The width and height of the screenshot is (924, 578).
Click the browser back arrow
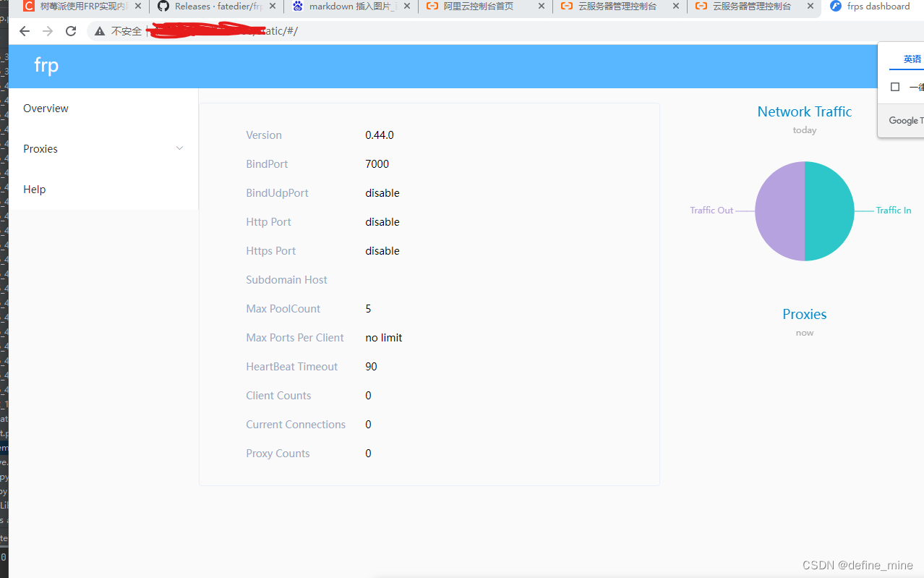(x=25, y=31)
